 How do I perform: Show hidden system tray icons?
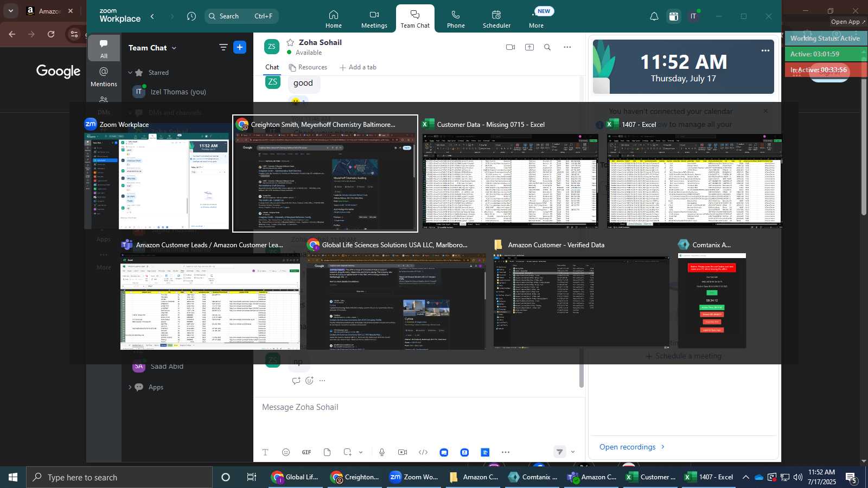[x=746, y=477]
